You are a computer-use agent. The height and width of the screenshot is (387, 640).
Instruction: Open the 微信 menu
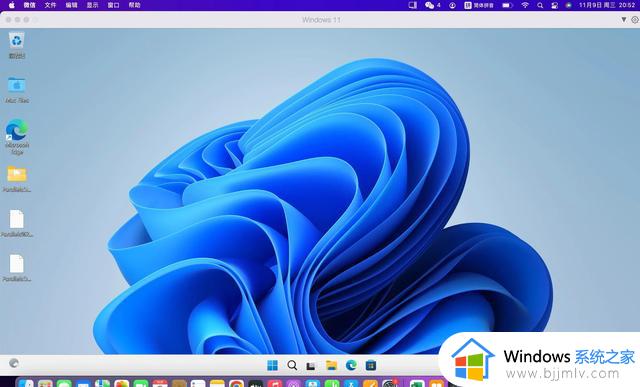click(30, 5)
